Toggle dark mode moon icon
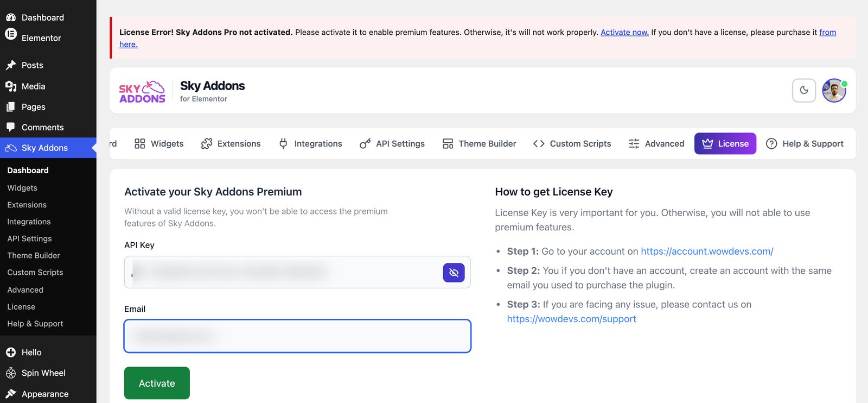 coord(804,90)
